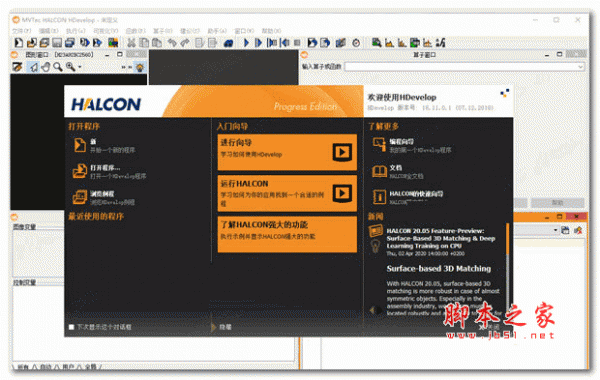Click the Redo arrow toolbar icon
This screenshot has width=600, height=380.
(185, 42)
